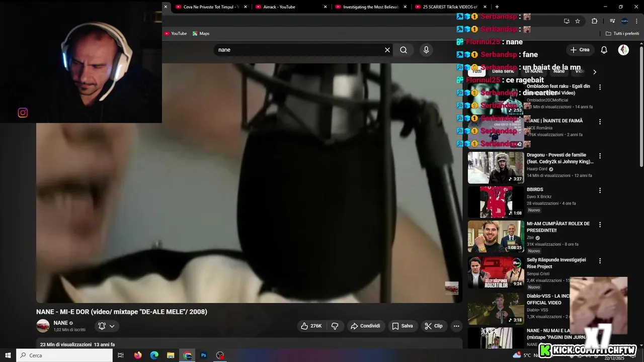Open Chrome three-dot menu
This screenshot has height=362, width=644.
[636, 21]
